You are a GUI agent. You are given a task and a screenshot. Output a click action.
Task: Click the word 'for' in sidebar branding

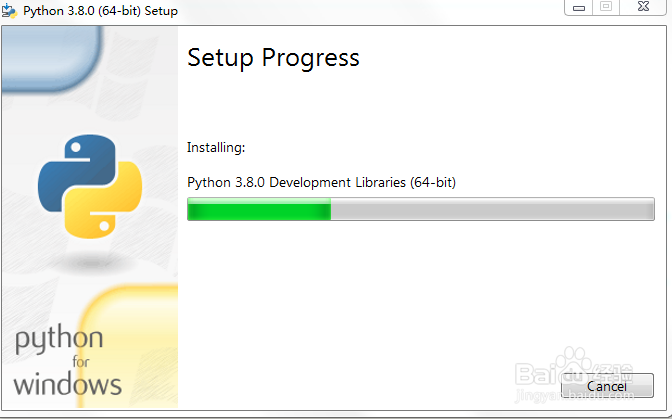81,362
